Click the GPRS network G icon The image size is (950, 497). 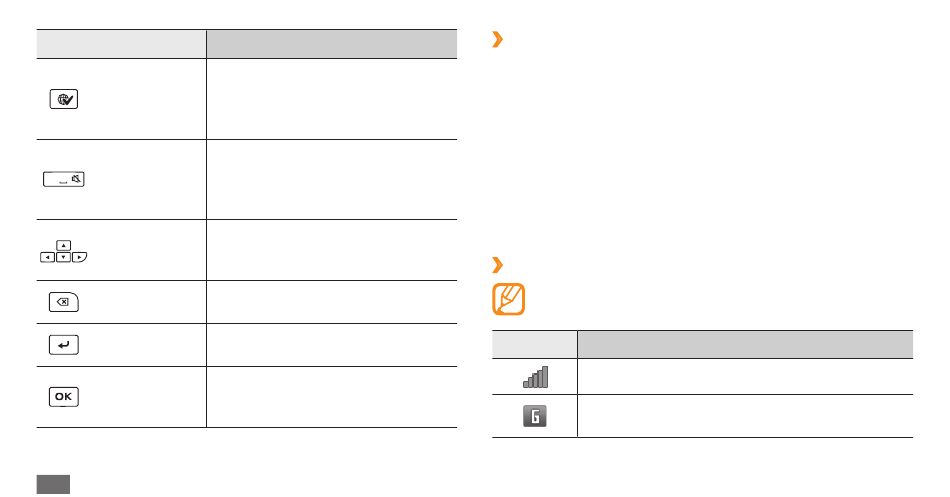534,416
